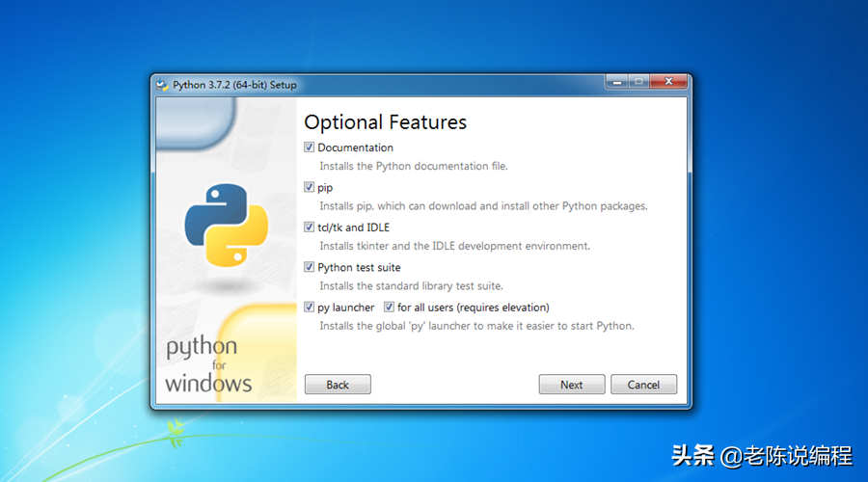
Task: Disable the Python test suite checkbox
Action: click(309, 267)
